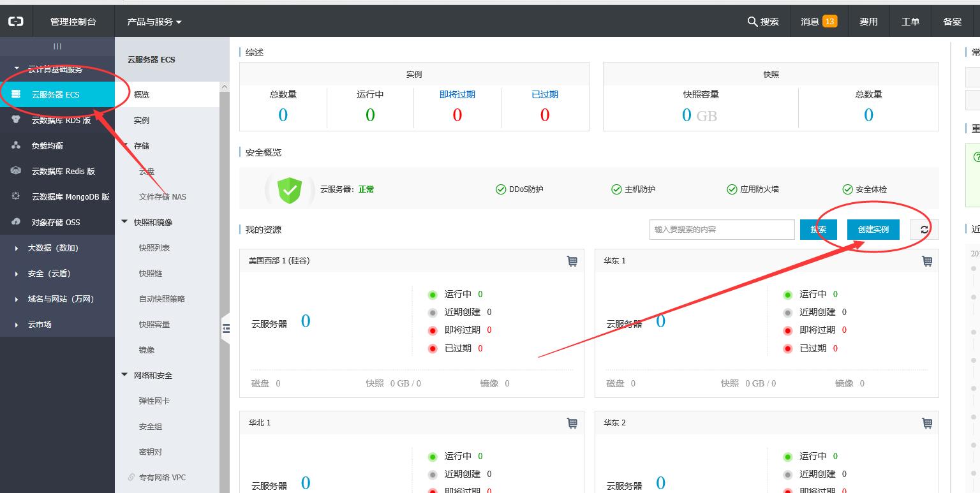Open the 工单 menu
The image size is (980, 493).
pyautogui.click(x=910, y=22)
